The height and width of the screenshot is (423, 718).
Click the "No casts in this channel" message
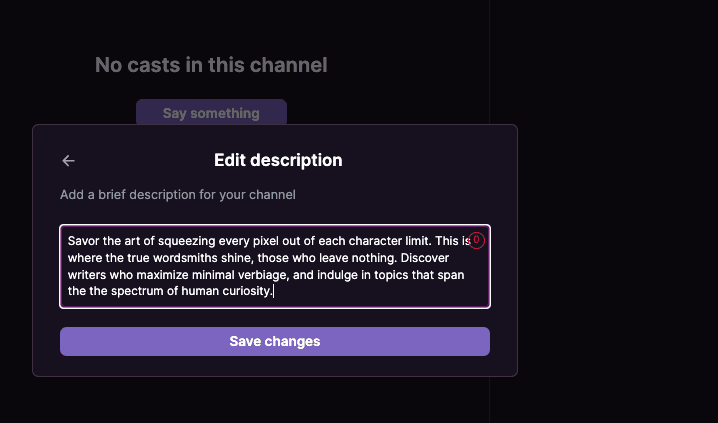(x=211, y=65)
